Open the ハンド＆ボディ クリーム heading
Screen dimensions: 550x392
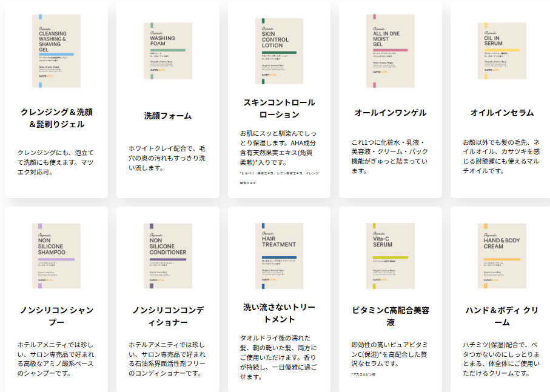(x=502, y=316)
